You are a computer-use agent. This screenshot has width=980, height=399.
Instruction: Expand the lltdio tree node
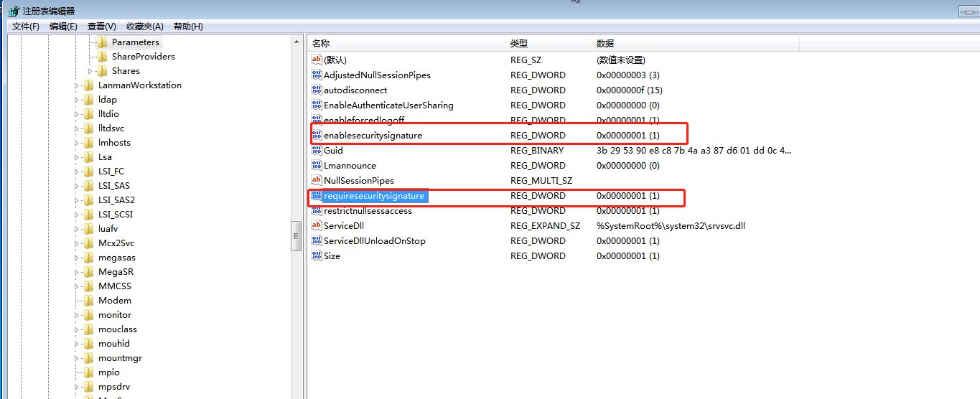[78, 114]
